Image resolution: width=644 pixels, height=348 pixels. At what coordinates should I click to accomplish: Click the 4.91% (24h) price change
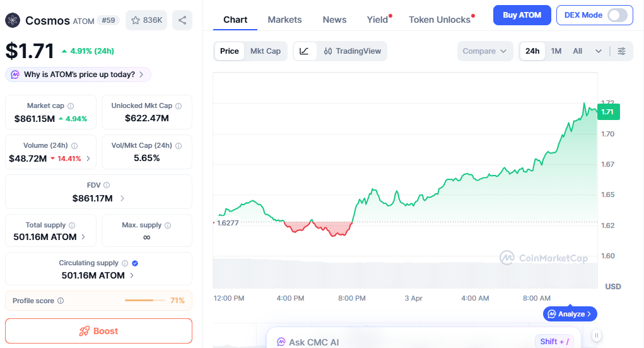coord(88,51)
